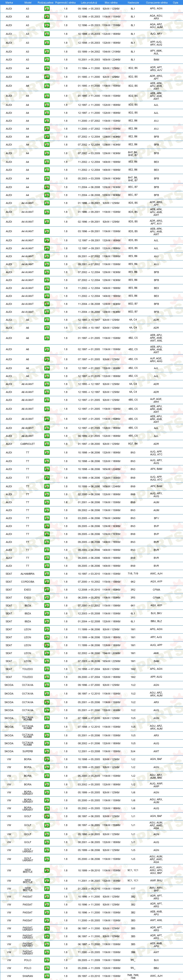
Task: Click fuel icon in VW POLO BBU row
Action: tap(47, 968)
